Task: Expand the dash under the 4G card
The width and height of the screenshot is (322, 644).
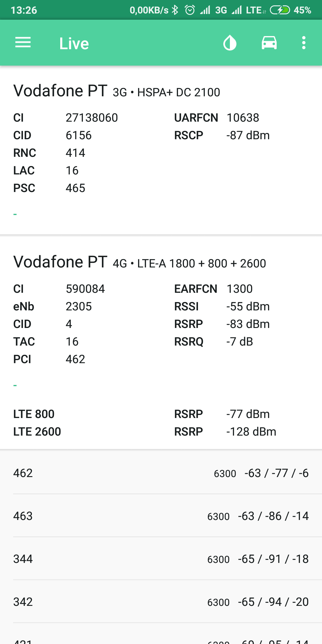Action: [x=15, y=385]
